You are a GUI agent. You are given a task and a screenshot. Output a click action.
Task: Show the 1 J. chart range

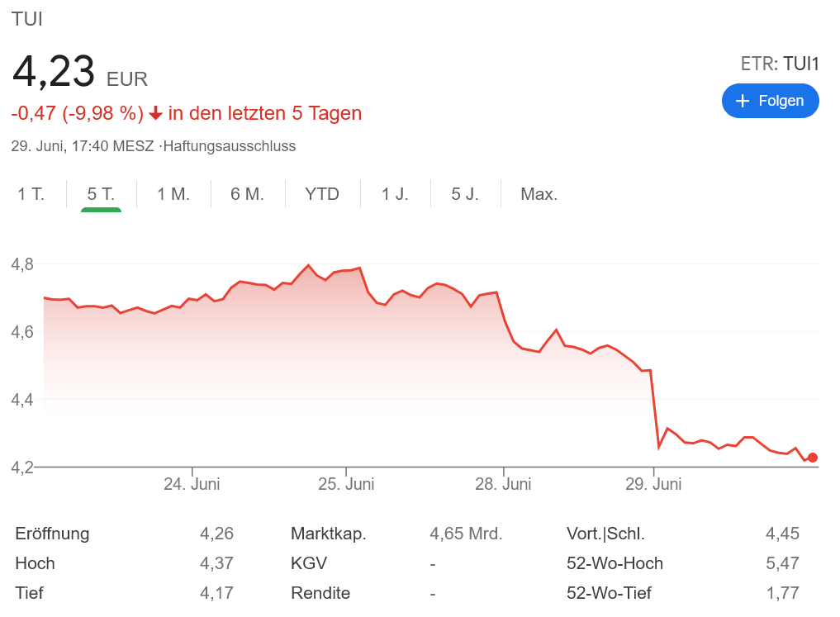click(395, 195)
